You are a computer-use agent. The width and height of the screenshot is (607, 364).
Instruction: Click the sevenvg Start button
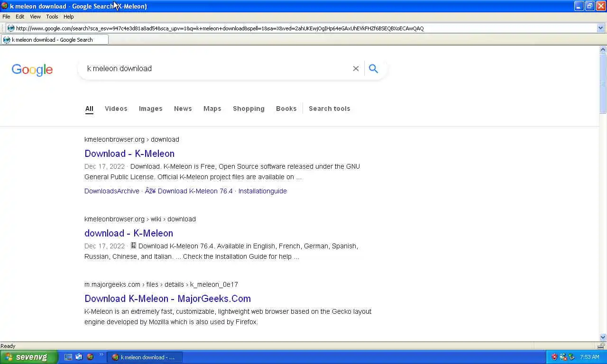coord(28,357)
